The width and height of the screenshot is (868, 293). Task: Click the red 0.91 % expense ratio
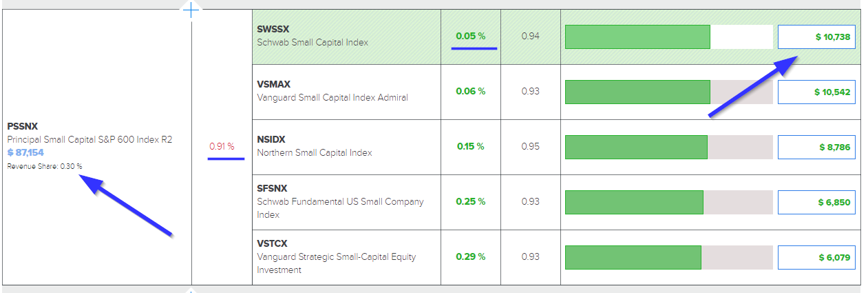pos(222,147)
